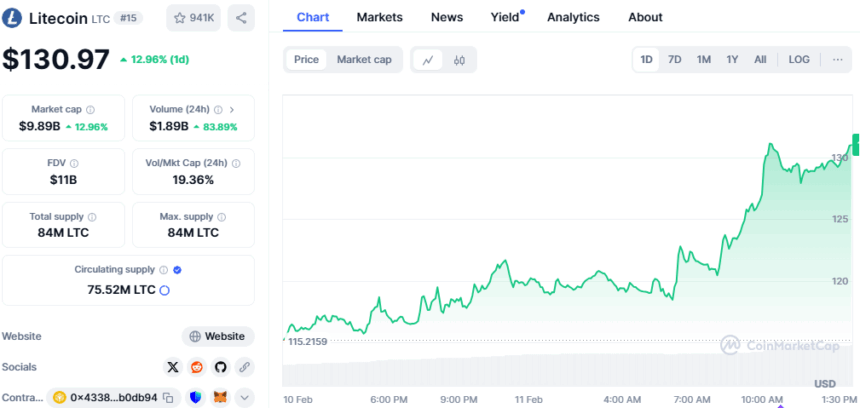Click the shield security icon
The image size is (860, 408).
click(196, 398)
